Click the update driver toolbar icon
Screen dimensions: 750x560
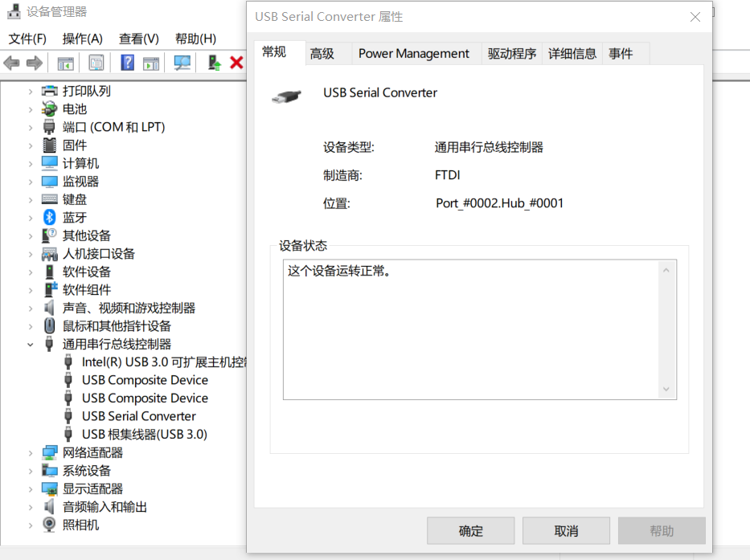(x=214, y=63)
